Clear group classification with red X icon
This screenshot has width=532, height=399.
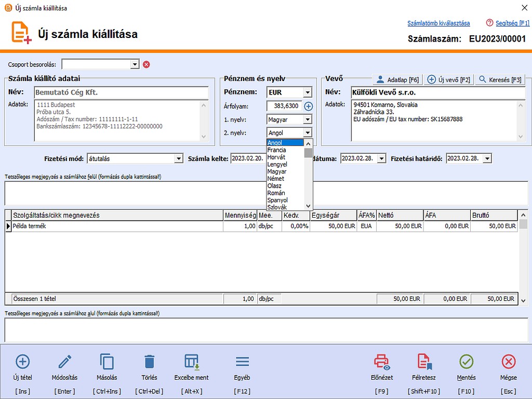pyautogui.click(x=147, y=64)
